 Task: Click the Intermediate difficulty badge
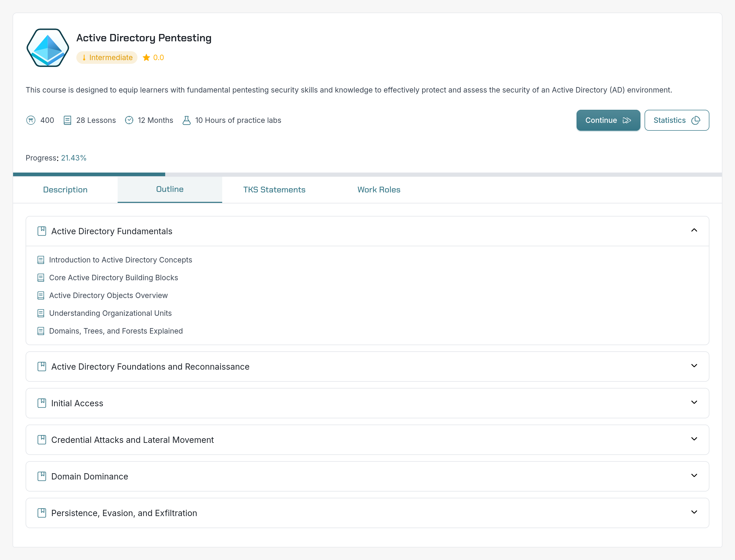point(107,58)
